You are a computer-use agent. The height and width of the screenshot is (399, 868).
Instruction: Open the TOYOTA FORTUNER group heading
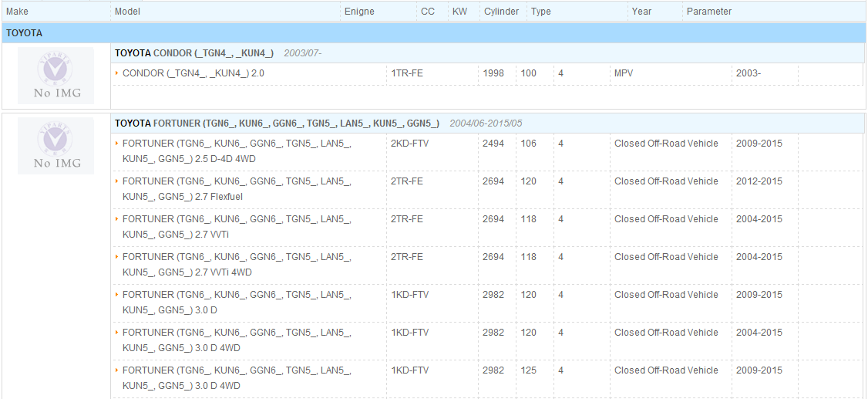point(277,123)
